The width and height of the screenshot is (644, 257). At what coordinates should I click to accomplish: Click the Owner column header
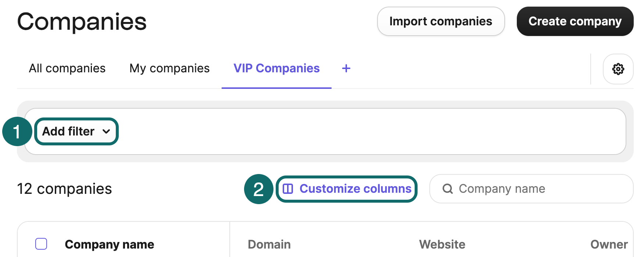coord(609,244)
